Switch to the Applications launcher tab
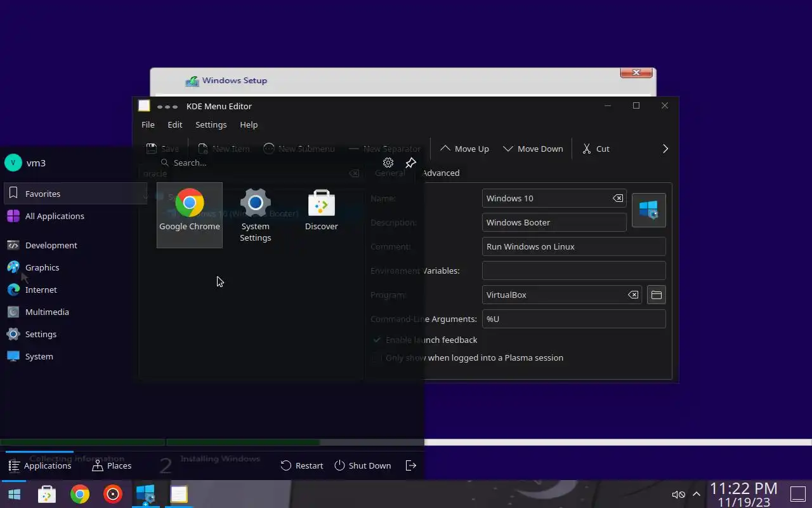 [39, 465]
